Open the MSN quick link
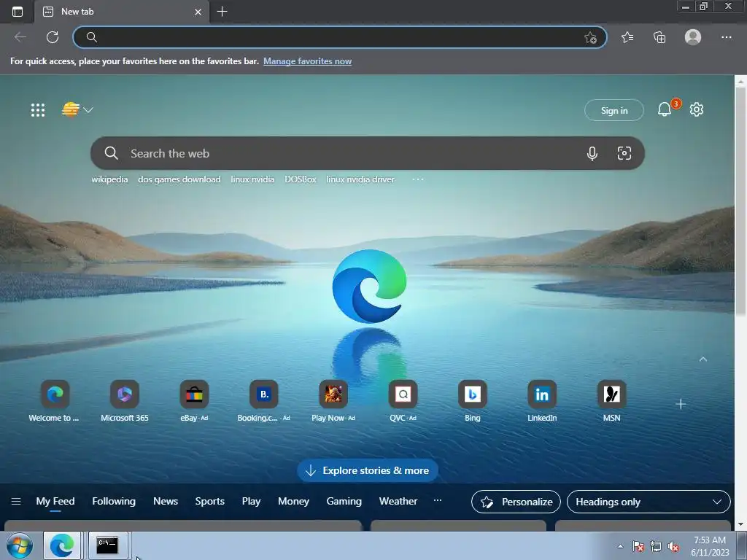 (x=612, y=402)
